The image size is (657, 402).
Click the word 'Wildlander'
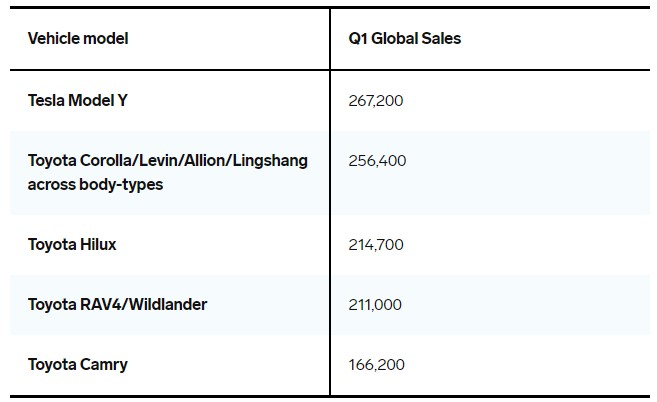click(167, 304)
